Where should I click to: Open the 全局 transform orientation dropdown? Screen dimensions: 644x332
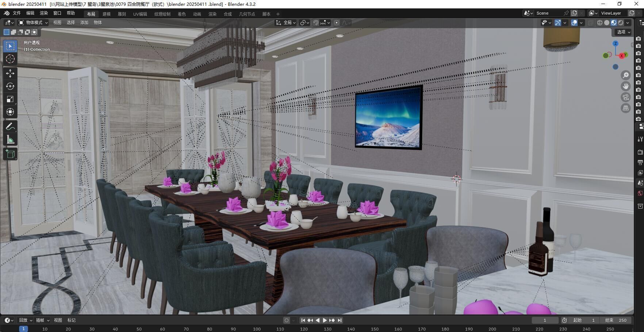(x=286, y=23)
